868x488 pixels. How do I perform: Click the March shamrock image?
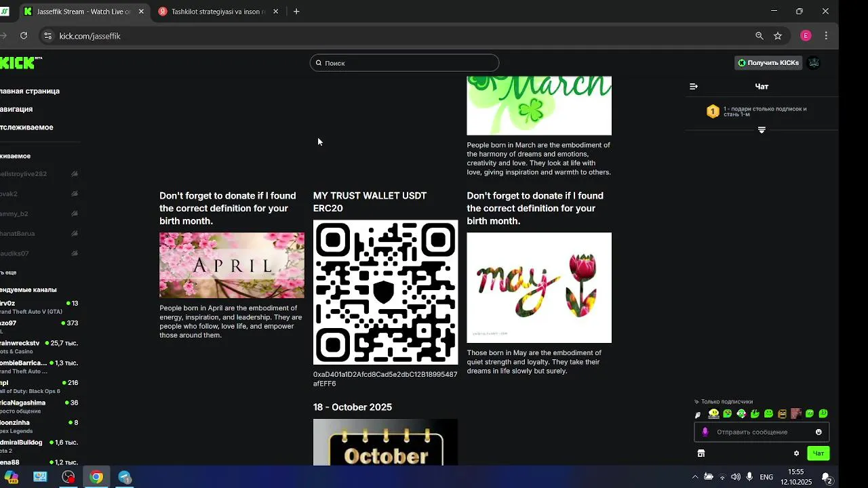coord(539,106)
